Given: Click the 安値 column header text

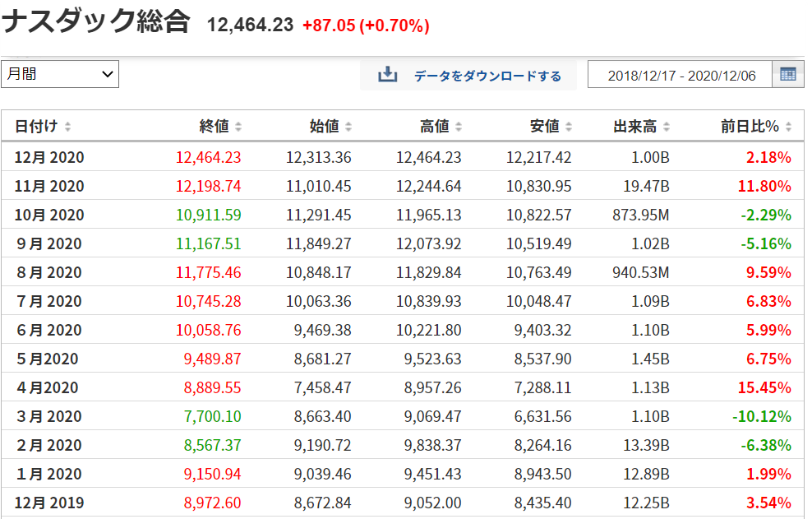Looking at the screenshot, I should [x=544, y=127].
